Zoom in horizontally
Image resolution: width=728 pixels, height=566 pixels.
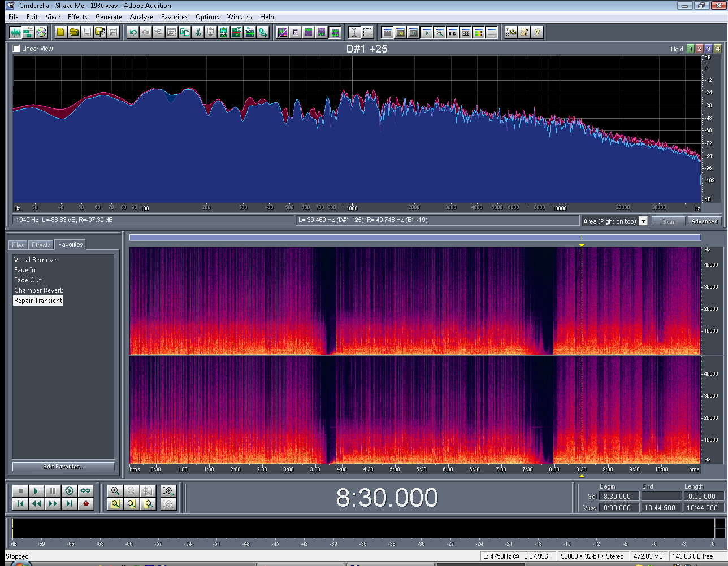pyautogui.click(x=115, y=491)
